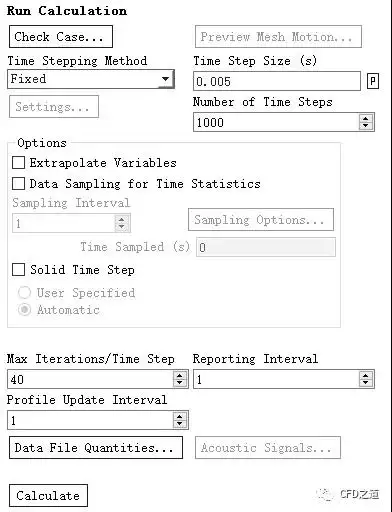Viewport: 392px width, 512px height.
Task: Click the Profile Update Interval field
Action: coord(90,420)
